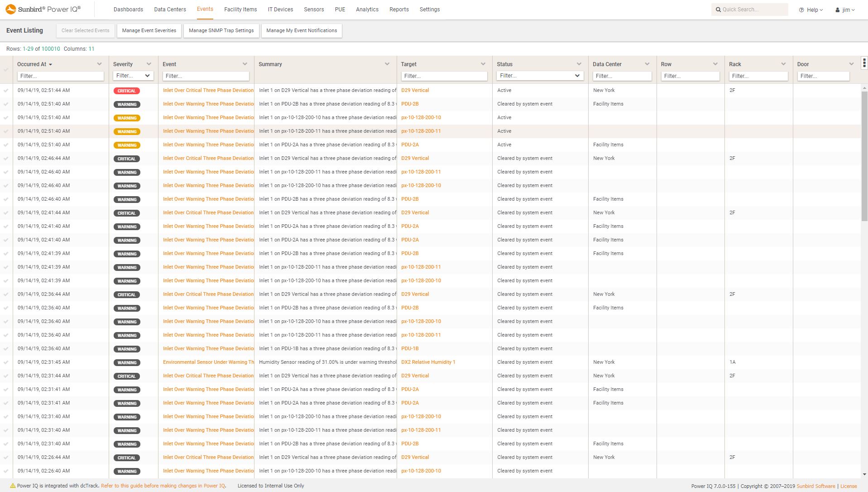The image size is (868, 492).
Task: Click the user profile icon next to jim
Action: [x=837, y=9]
